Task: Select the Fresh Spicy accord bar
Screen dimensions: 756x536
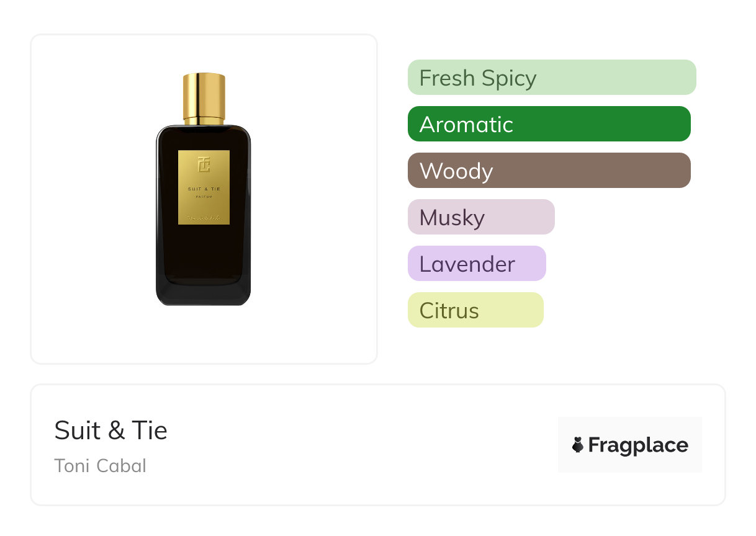Action: click(x=552, y=78)
